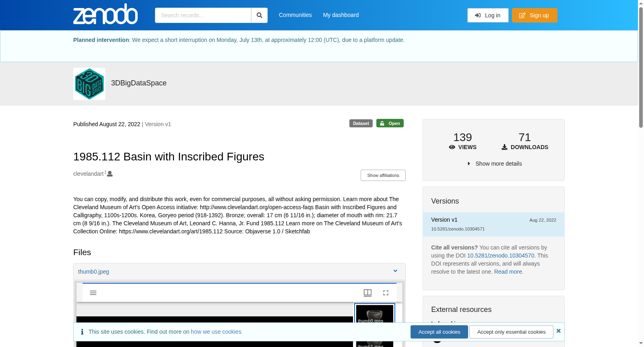
Task: Enter fullscreen in the file previewer
Action: click(386, 293)
